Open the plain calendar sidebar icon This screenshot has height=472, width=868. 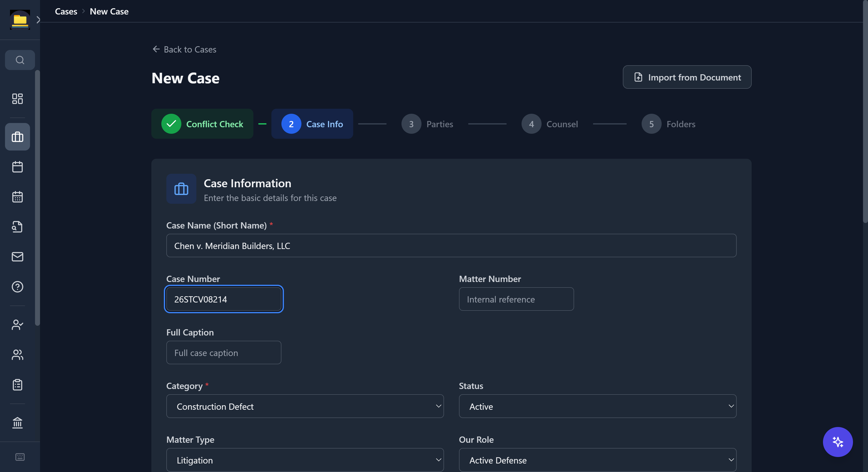(x=18, y=167)
